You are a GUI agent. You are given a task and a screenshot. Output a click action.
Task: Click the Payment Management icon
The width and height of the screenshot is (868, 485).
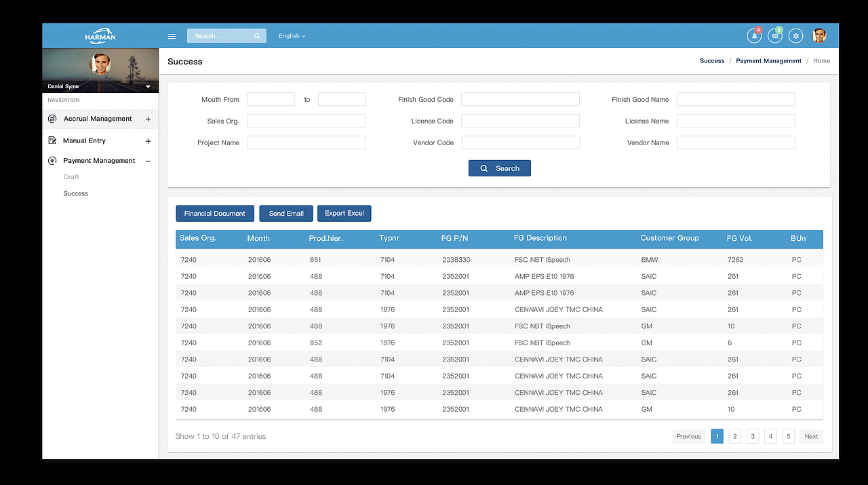click(x=52, y=161)
